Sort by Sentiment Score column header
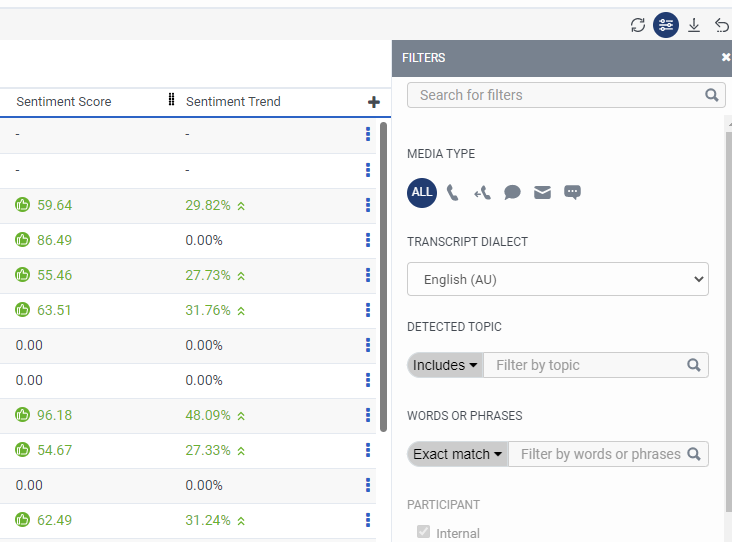732x542 pixels. pyautogui.click(x=63, y=102)
